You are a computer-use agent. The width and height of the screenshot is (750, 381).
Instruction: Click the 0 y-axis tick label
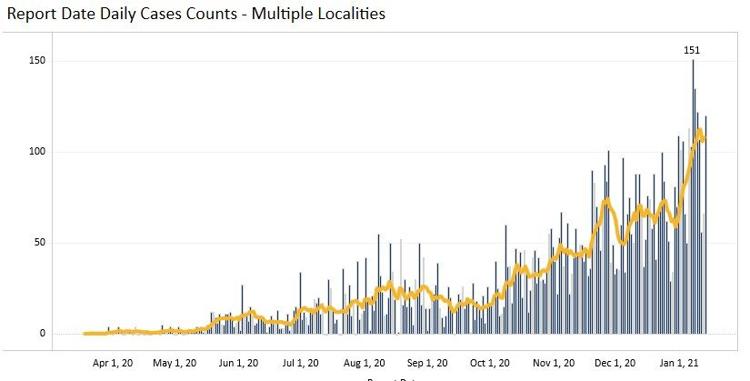pos(43,333)
